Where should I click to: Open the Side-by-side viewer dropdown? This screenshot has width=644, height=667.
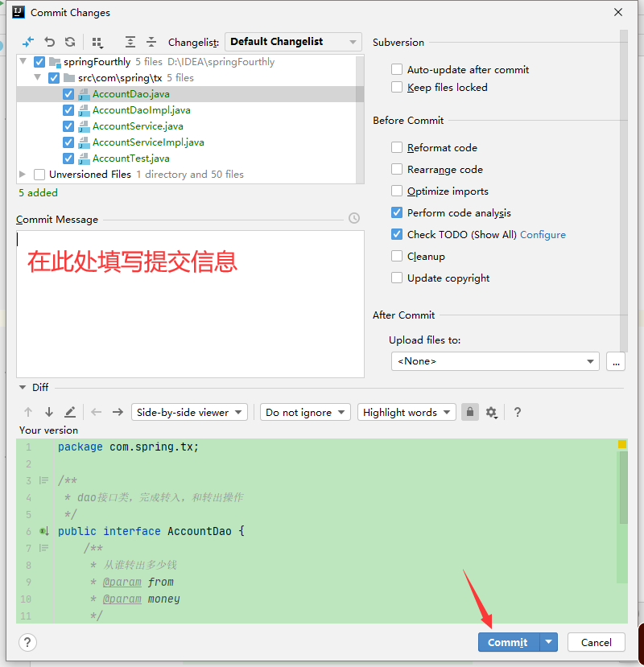tap(189, 412)
